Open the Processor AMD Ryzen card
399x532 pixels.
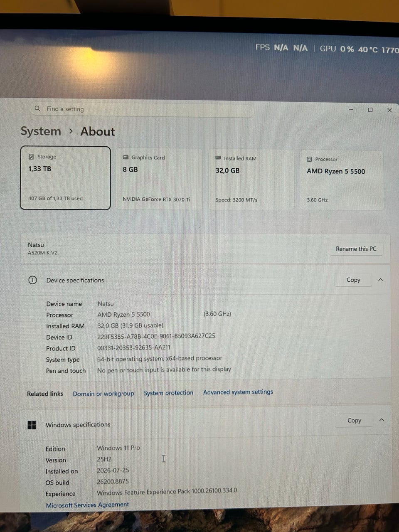(342, 180)
